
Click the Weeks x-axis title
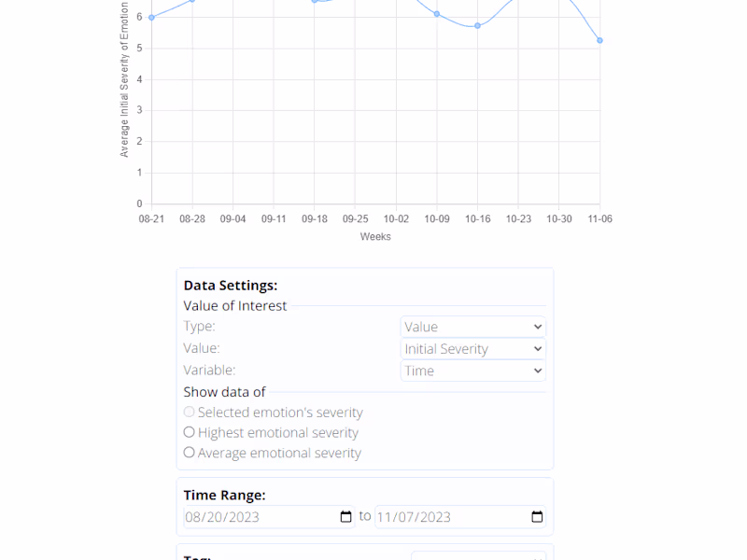[x=375, y=237]
